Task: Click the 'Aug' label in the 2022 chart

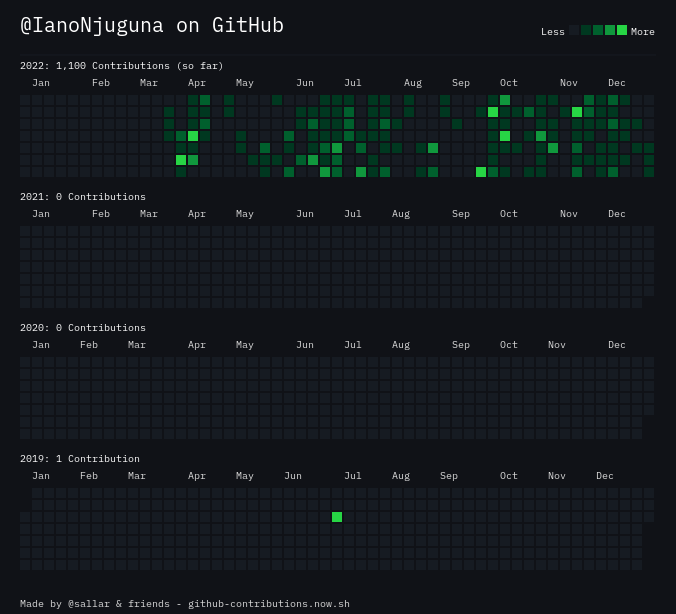Action: coord(413,83)
